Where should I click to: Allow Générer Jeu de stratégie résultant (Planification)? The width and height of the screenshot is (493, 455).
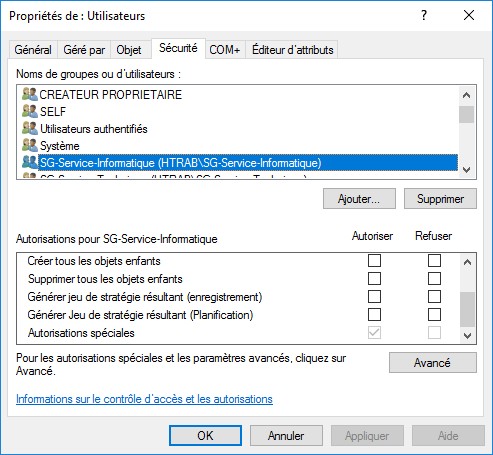click(x=374, y=315)
